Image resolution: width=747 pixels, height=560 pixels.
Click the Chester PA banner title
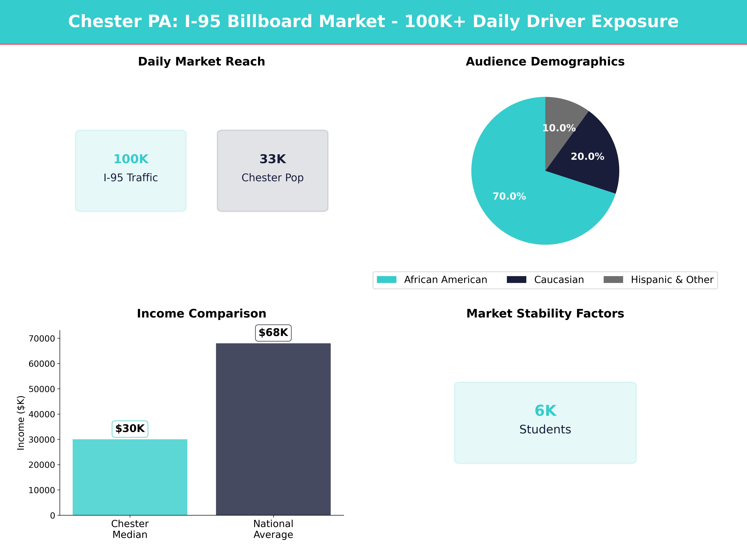(373, 21)
